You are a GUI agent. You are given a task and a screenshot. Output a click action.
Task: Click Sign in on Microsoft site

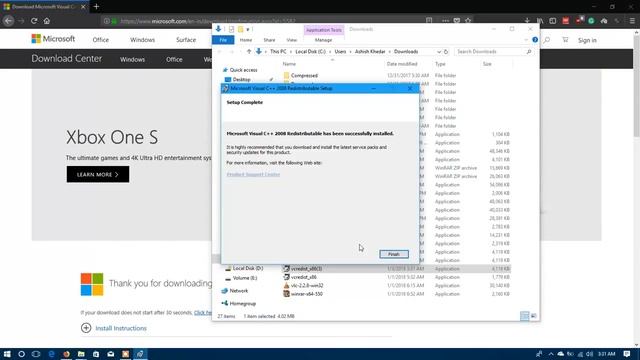pyautogui.click(x=587, y=40)
